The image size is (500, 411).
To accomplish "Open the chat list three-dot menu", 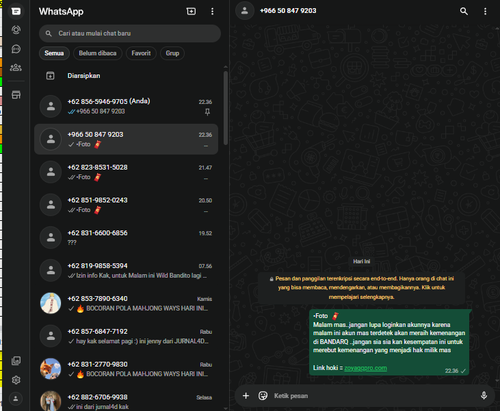I will coord(212,11).
